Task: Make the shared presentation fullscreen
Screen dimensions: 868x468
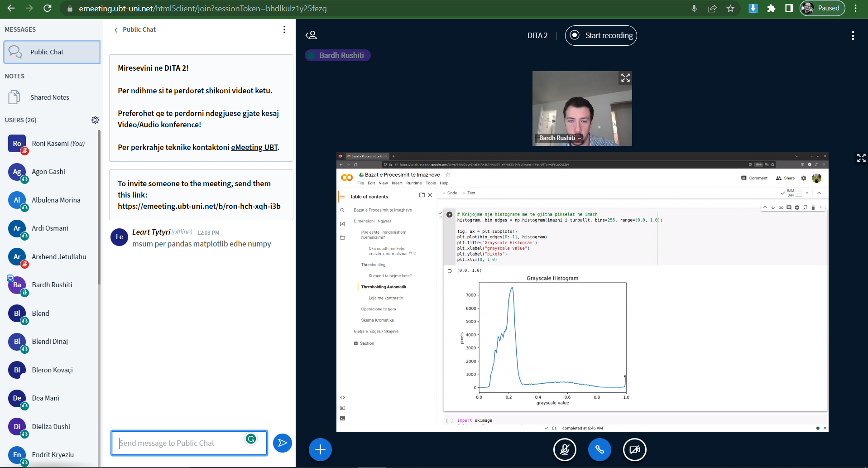Action: pyautogui.click(x=861, y=158)
